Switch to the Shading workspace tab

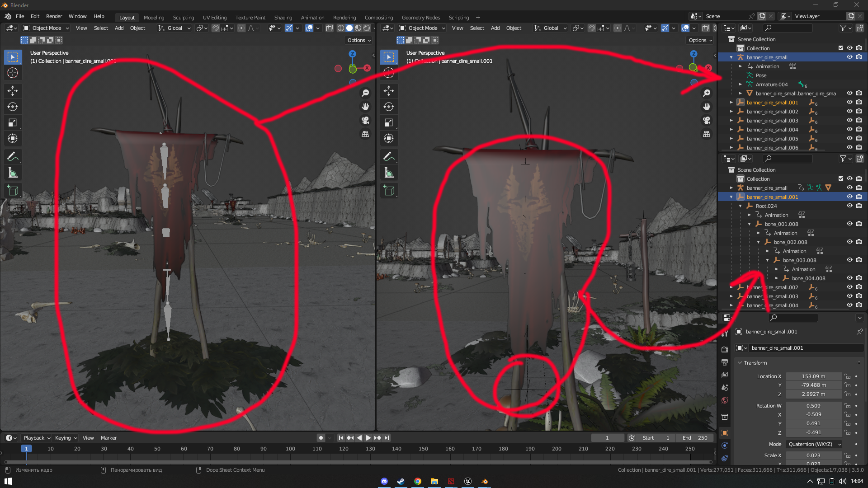tap(283, 17)
